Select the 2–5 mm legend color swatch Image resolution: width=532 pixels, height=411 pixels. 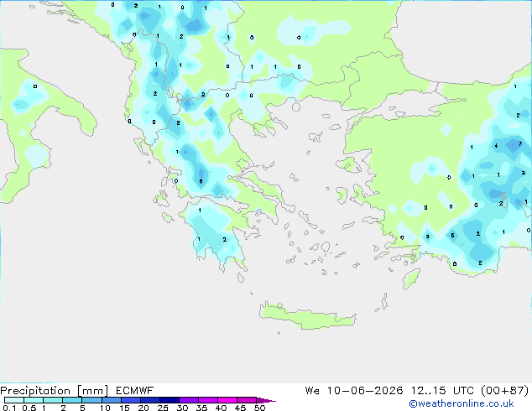tap(72, 400)
